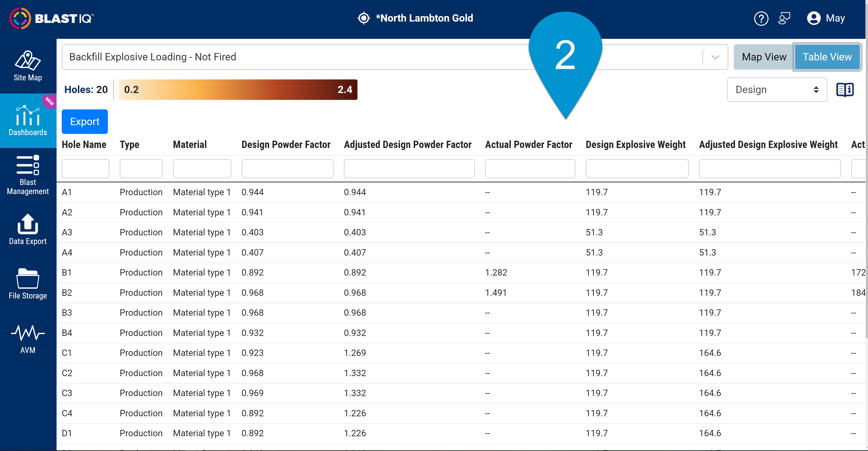Select hole B4 row name
Screen dimensions: 868x451
point(67,333)
